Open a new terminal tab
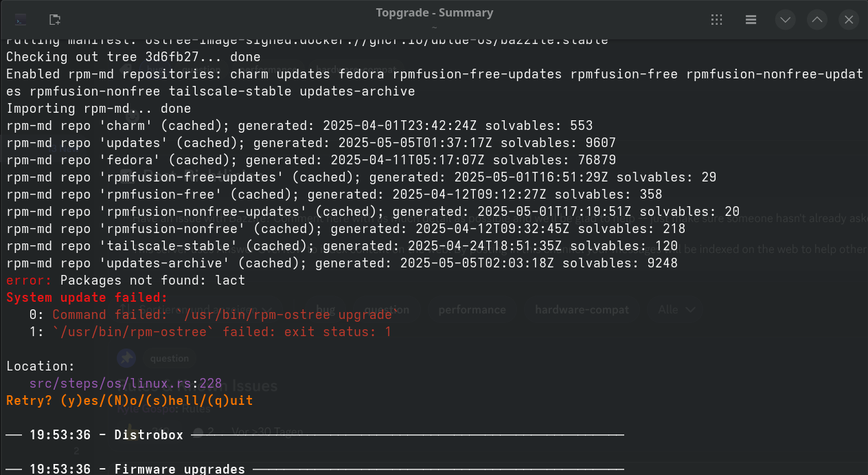The image size is (868, 475). [55, 19]
